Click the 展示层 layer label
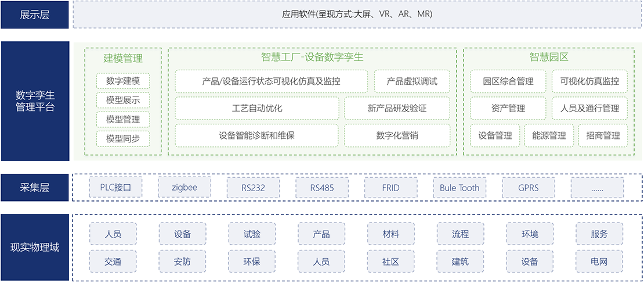The height and width of the screenshot is (283, 644). [35, 15]
